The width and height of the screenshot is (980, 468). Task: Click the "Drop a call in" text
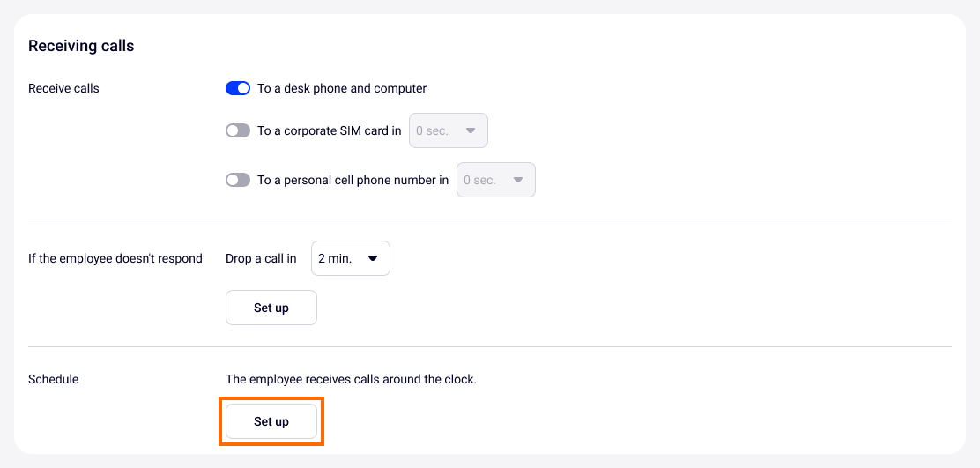coord(261,258)
